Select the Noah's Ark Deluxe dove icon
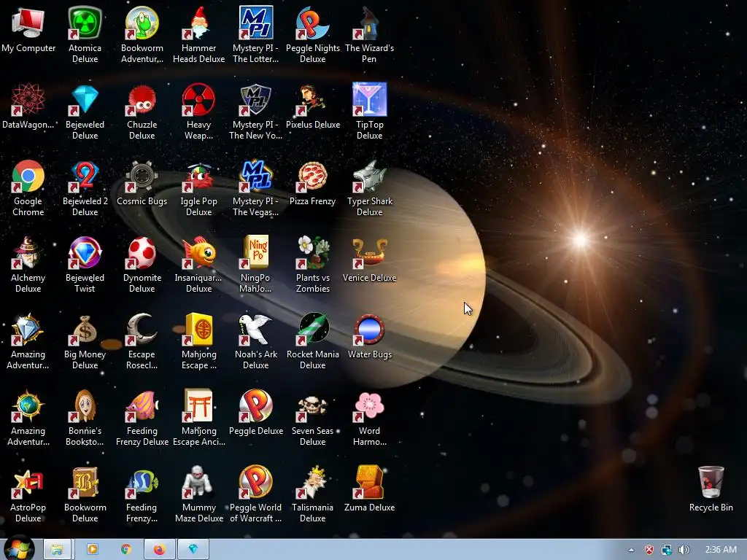This screenshot has width=747, height=560. [x=256, y=330]
